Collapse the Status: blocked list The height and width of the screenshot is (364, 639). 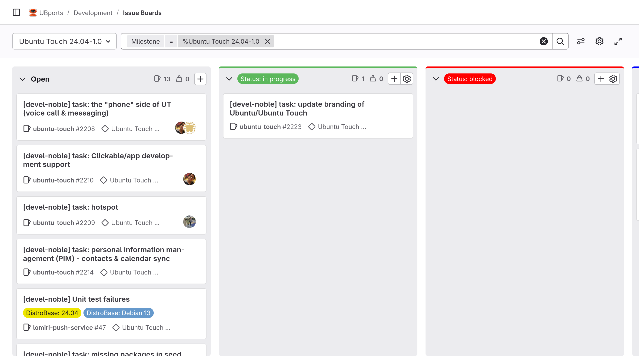point(436,79)
